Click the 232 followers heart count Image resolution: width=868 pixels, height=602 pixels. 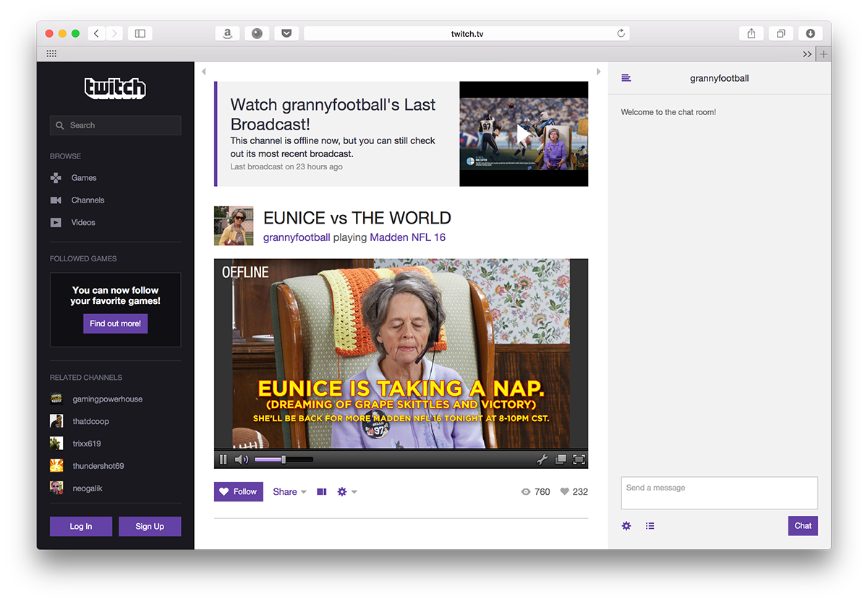coord(574,492)
